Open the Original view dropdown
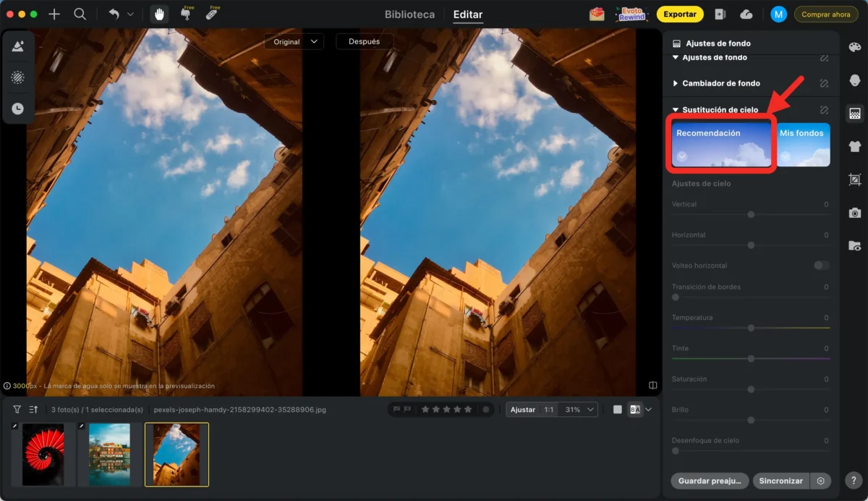This screenshot has height=501, width=868. [x=294, y=42]
